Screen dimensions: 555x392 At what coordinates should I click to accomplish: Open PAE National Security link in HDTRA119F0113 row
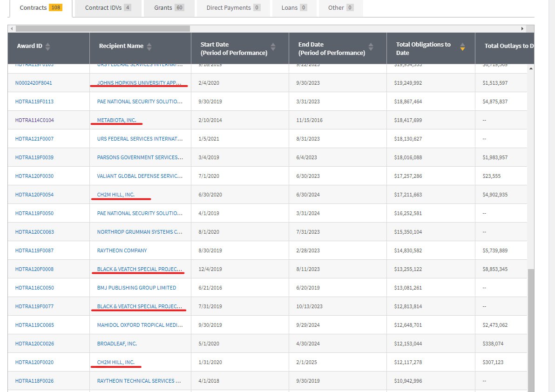pos(140,101)
